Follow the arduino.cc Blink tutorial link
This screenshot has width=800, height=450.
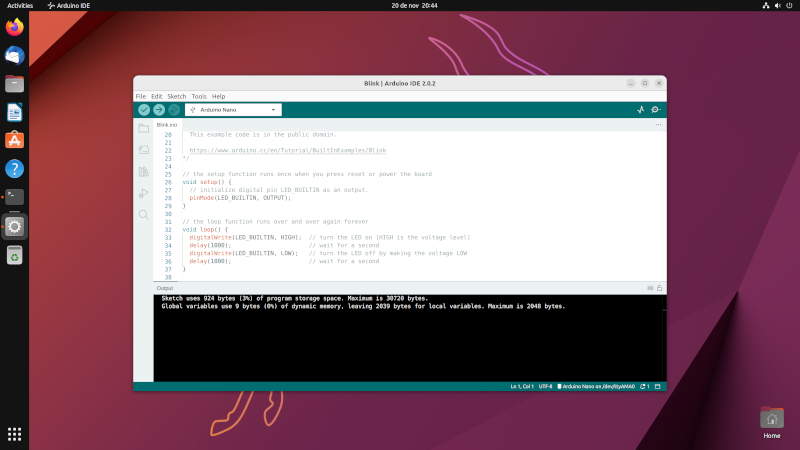pyautogui.click(x=288, y=151)
